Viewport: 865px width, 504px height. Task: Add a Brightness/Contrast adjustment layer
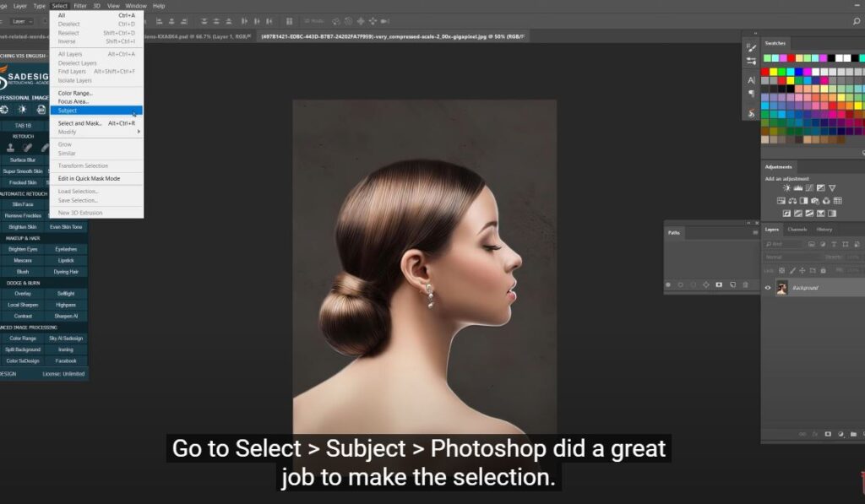point(786,188)
